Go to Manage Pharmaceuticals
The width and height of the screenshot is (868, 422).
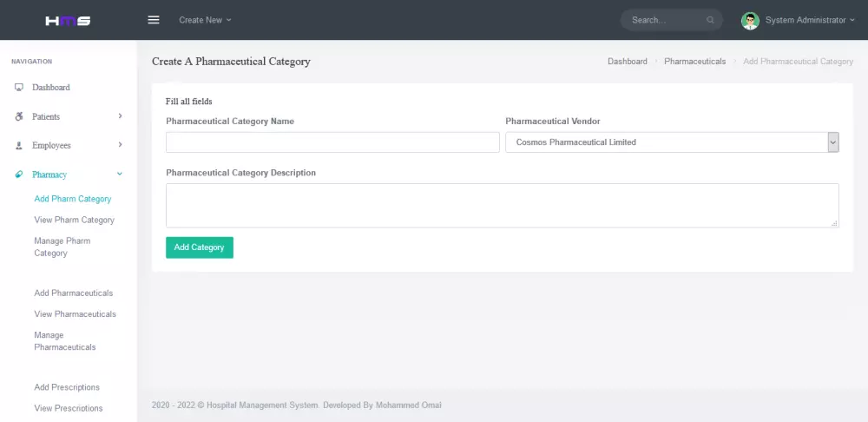65,341
